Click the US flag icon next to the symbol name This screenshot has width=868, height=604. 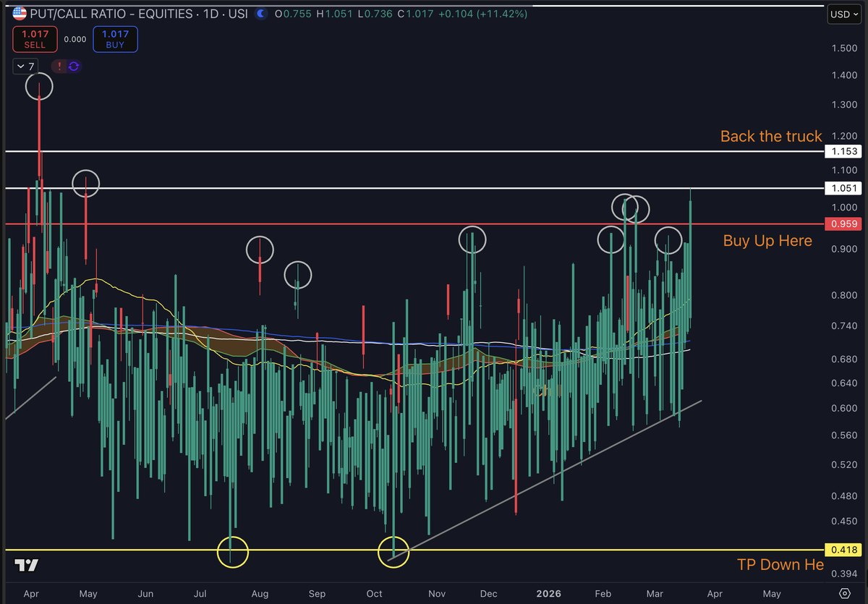tap(19, 13)
